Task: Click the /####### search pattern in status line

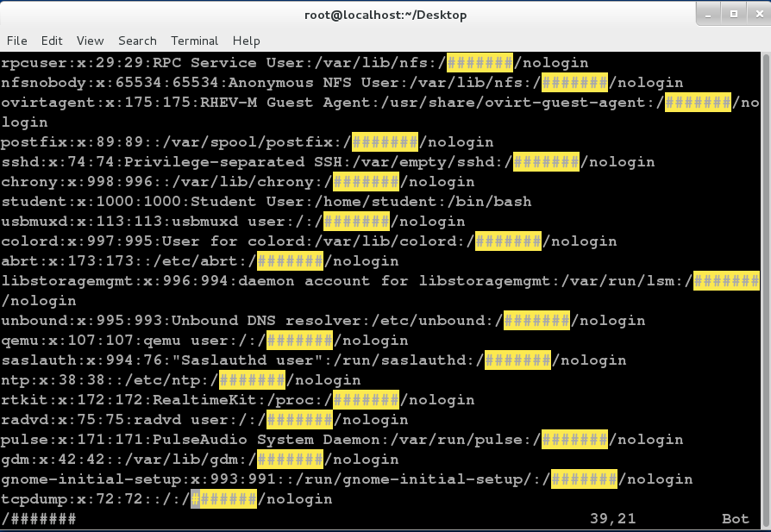Action: coord(39,519)
